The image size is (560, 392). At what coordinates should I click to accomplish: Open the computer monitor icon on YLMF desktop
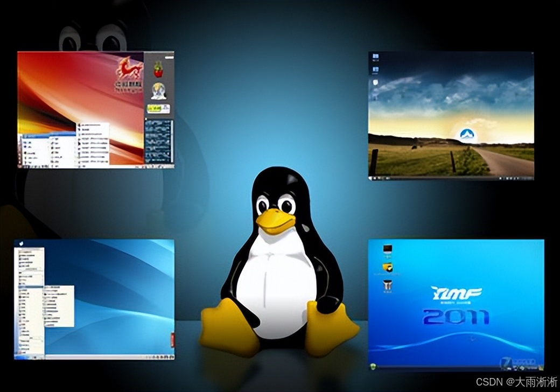click(x=388, y=249)
